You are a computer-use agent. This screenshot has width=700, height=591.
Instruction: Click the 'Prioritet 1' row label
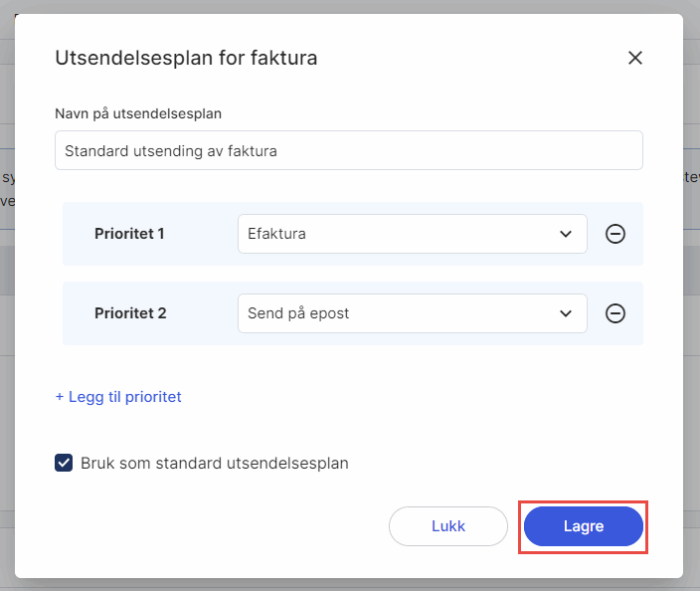point(129,234)
